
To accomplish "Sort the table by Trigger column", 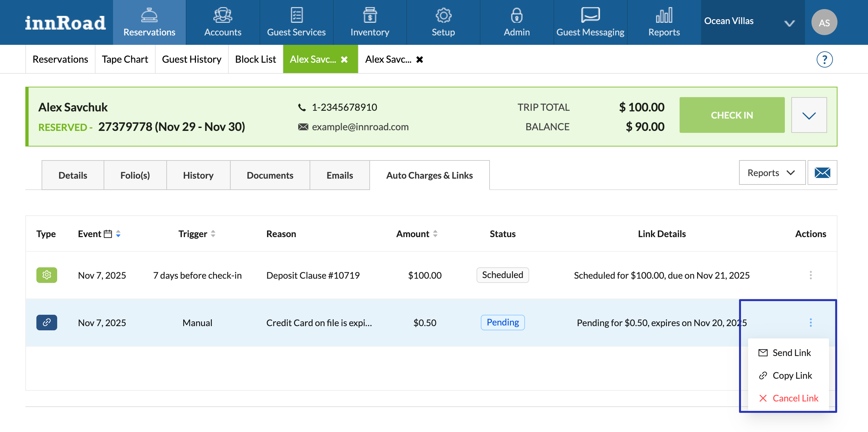I will 213,234.
